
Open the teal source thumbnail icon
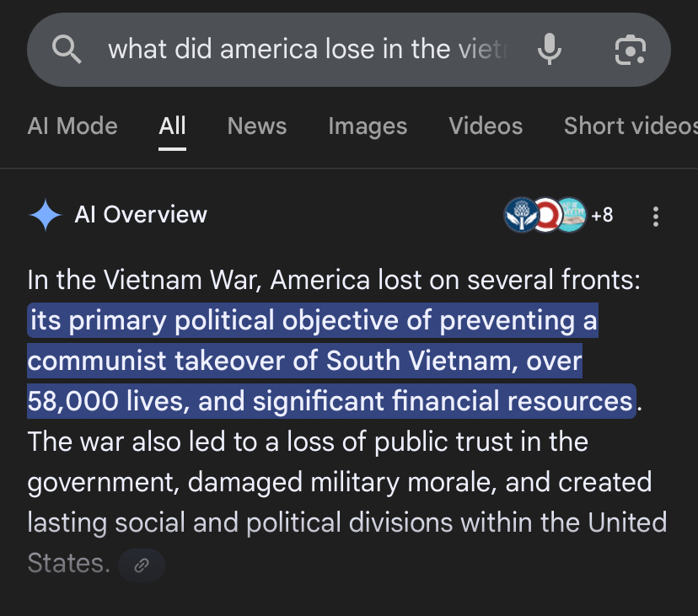pos(572,215)
